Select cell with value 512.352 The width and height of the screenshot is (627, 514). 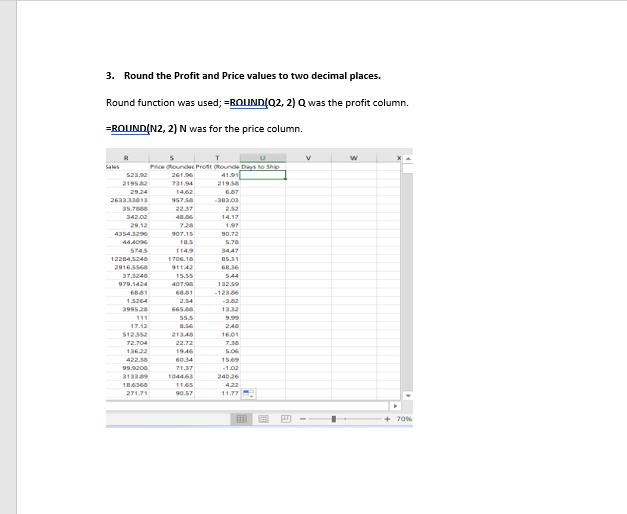click(128, 334)
